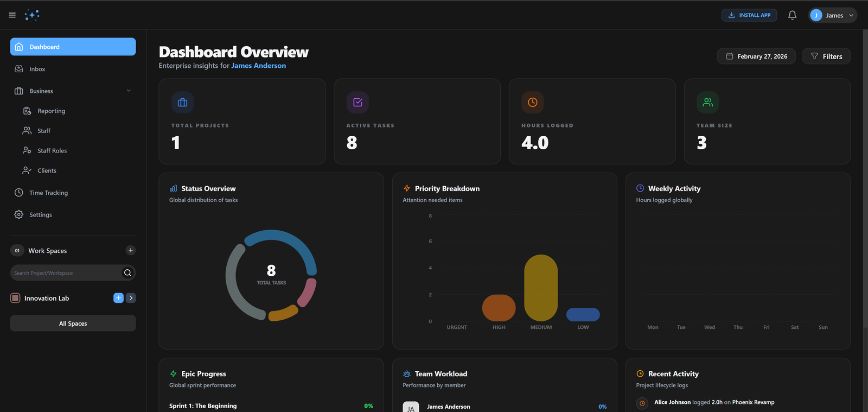This screenshot has height=412, width=868.
Task: Open the February 27, 2026 date picker
Action: click(756, 56)
